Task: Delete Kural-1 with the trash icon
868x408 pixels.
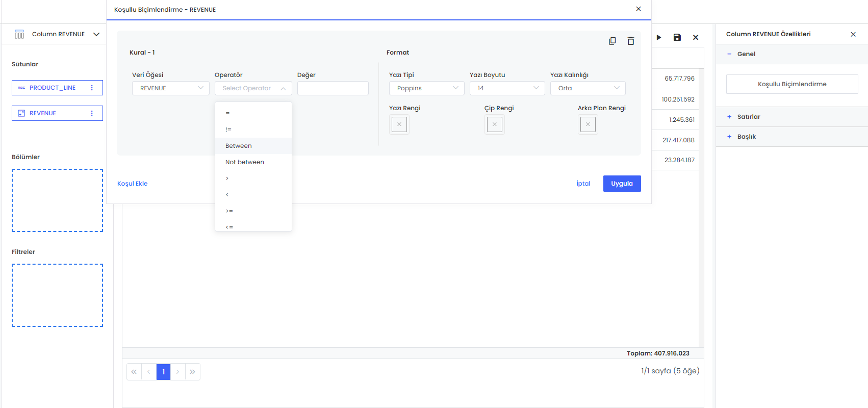Action: (631, 41)
